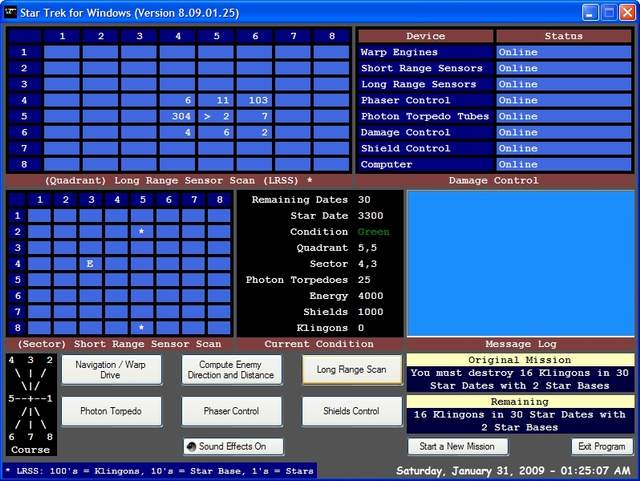
Task: Click Current Condition panel label
Action: click(319, 344)
